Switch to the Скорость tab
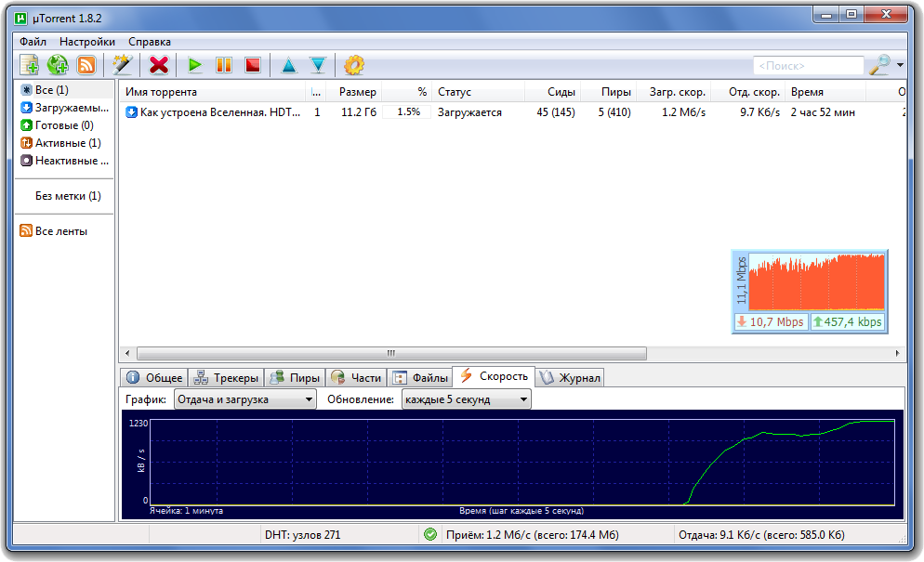924x562 pixels. tap(494, 376)
